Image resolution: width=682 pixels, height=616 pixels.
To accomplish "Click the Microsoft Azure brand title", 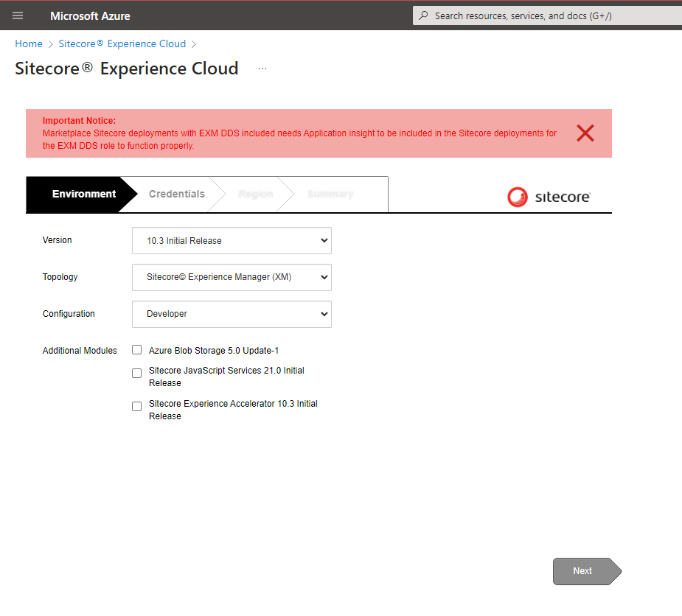I will 90,15.
